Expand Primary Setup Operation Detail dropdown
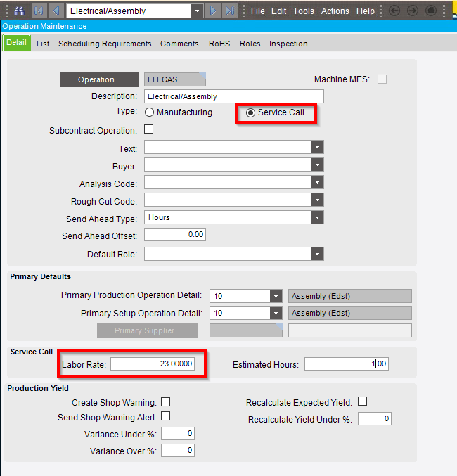Screen dimensions: 457x476 pos(276,313)
